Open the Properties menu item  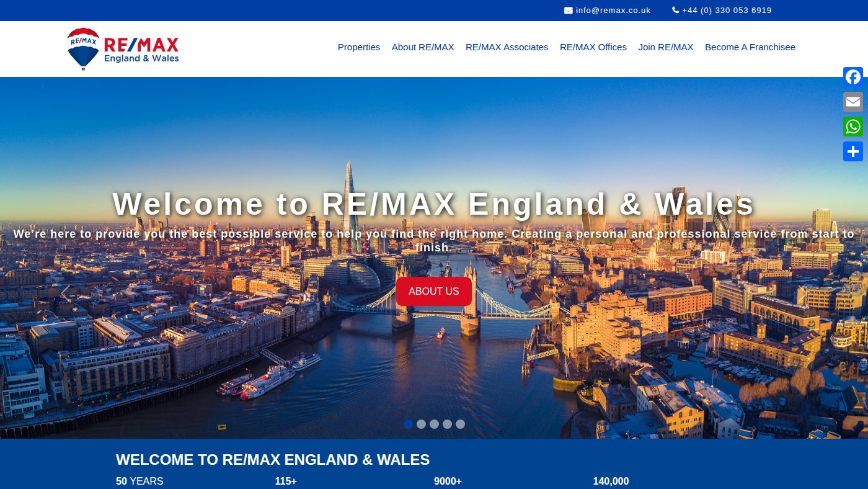pyautogui.click(x=359, y=47)
